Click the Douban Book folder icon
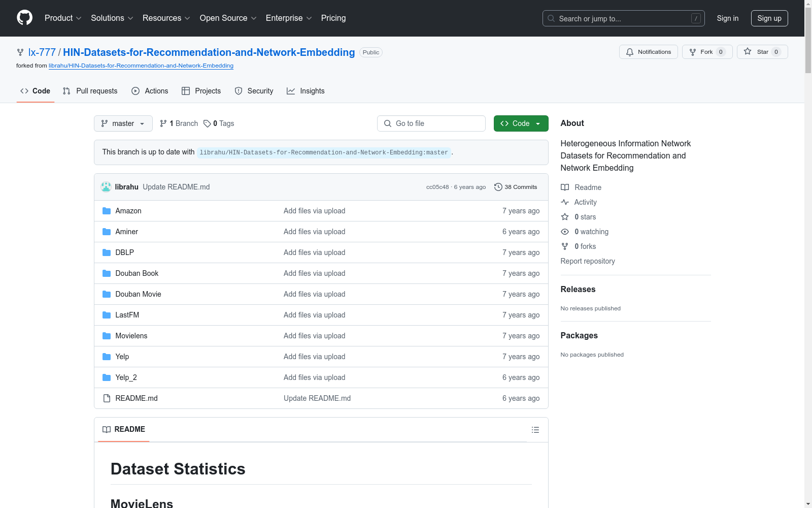812x508 pixels. coord(107,273)
